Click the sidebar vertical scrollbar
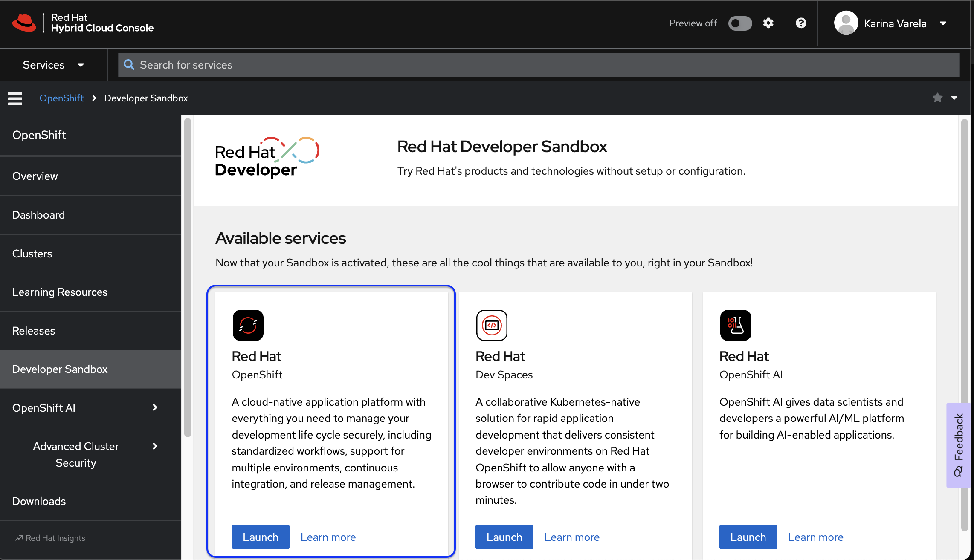 188,278
